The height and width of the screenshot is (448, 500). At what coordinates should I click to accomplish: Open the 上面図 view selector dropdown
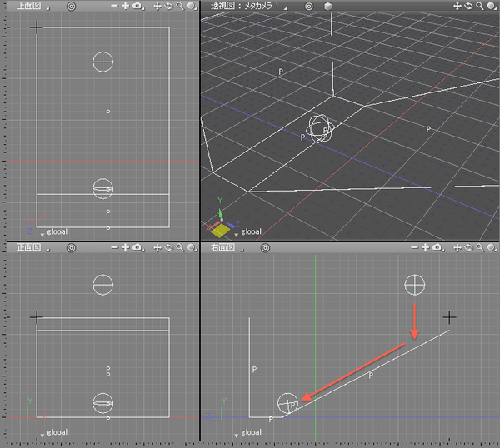pyautogui.click(x=33, y=6)
